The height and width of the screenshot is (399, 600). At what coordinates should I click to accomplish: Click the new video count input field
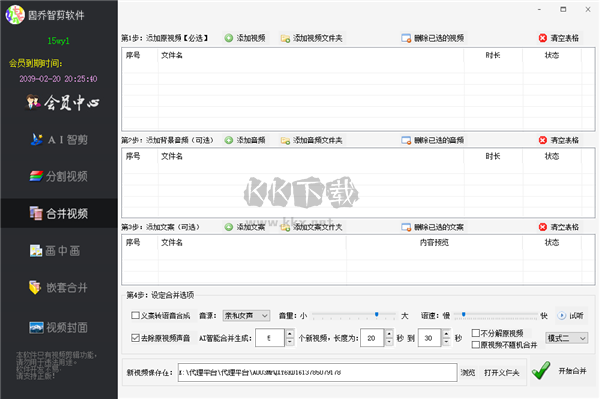(x=270, y=338)
